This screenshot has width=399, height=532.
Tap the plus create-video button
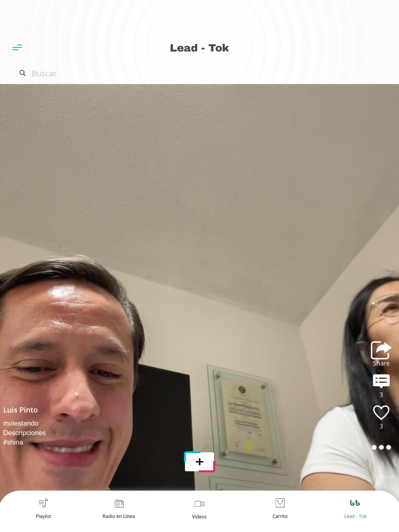[199, 462]
